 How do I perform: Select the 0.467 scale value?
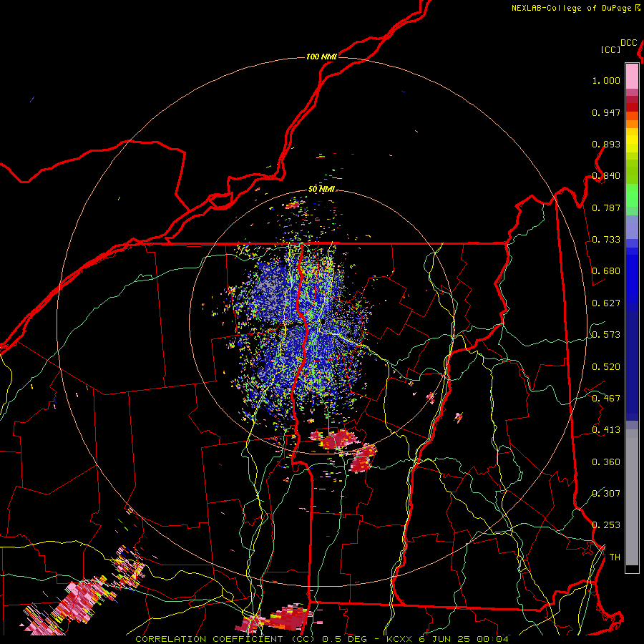[x=606, y=399]
